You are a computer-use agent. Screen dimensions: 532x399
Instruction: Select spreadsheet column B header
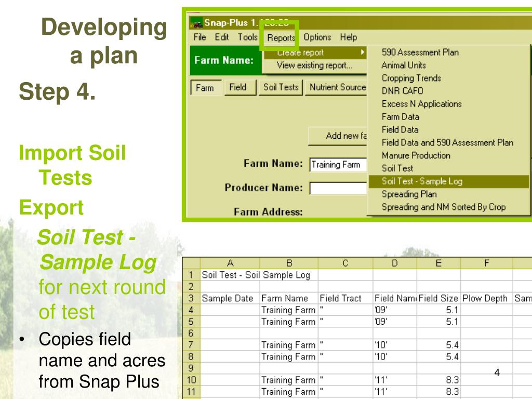289,263
